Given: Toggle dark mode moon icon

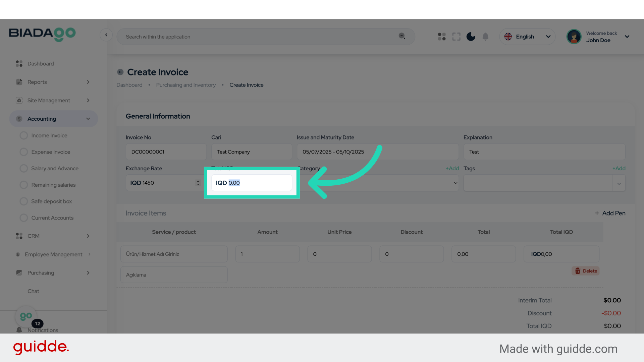Looking at the screenshot, I should (471, 37).
